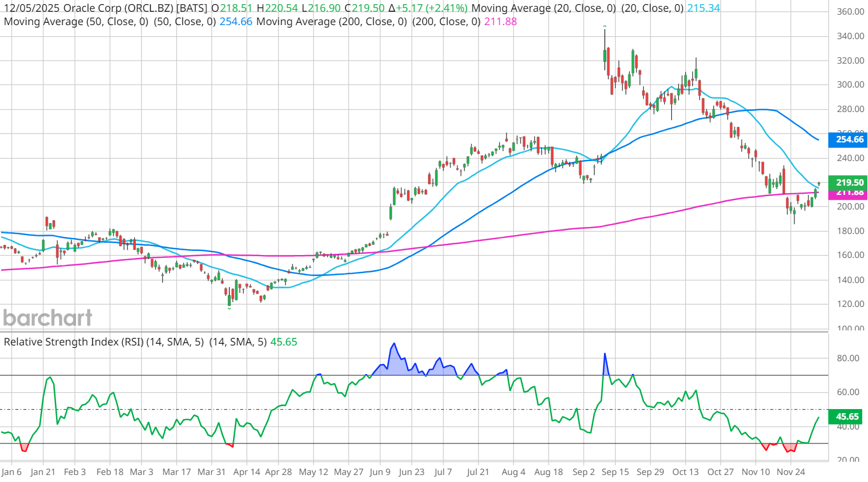Screen dimensions: 868x482
Task: Click the Moving Average (200, Close, 0) legend title
Action: coord(332,22)
